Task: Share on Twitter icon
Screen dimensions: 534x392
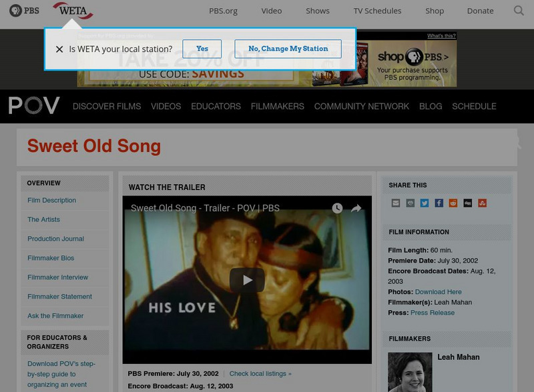Action: tap(425, 203)
